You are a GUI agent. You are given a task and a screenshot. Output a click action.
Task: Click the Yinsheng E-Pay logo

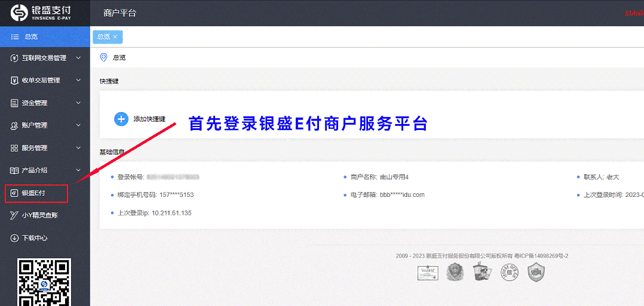point(40,13)
